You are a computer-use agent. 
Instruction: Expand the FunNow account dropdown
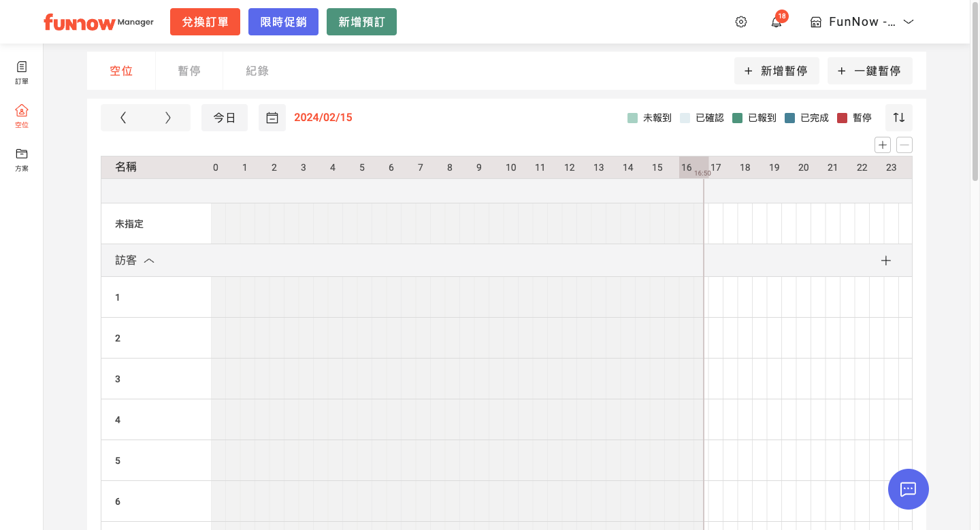[x=908, y=22]
